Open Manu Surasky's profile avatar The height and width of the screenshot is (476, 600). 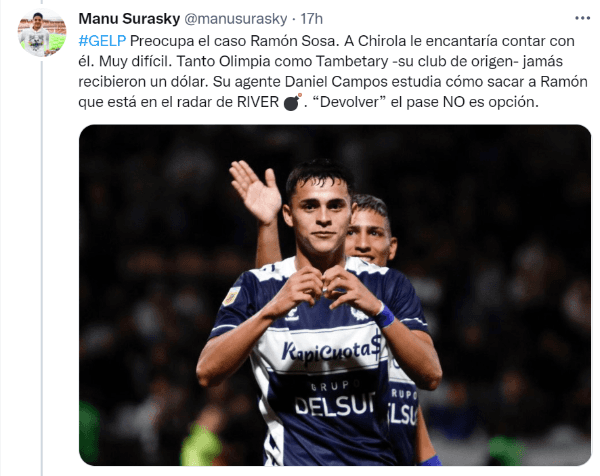pos(42,33)
